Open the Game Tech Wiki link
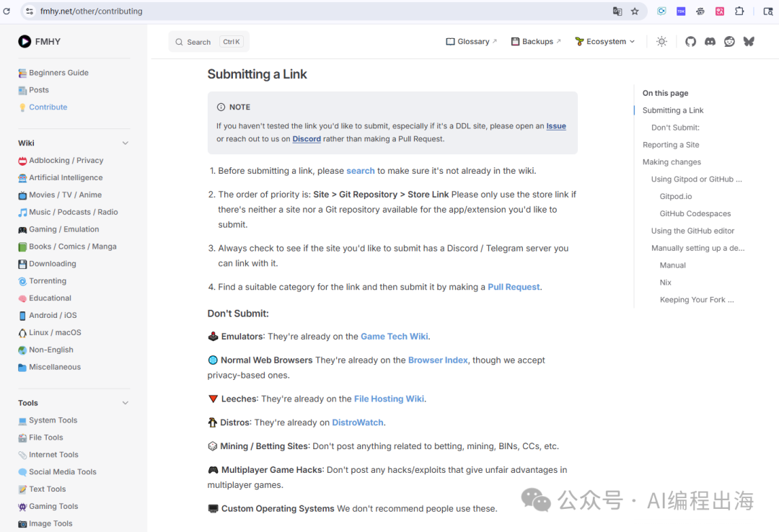The width and height of the screenshot is (779, 532). coord(394,337)
